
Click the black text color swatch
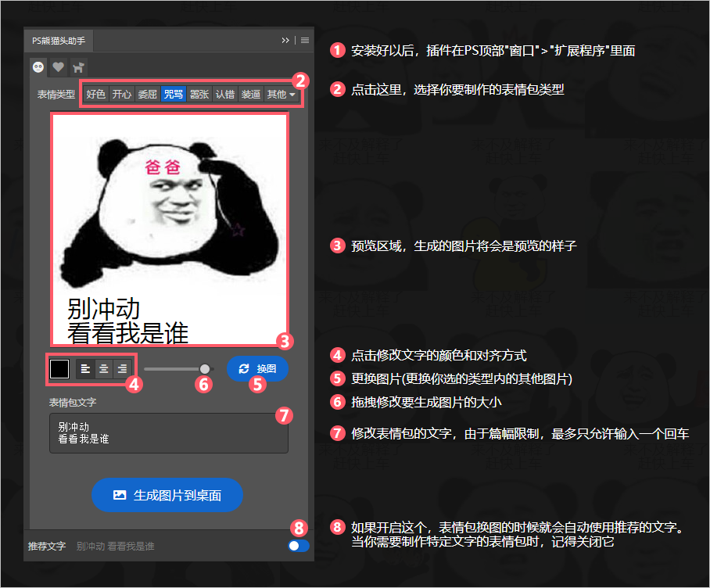pos(59,369)
